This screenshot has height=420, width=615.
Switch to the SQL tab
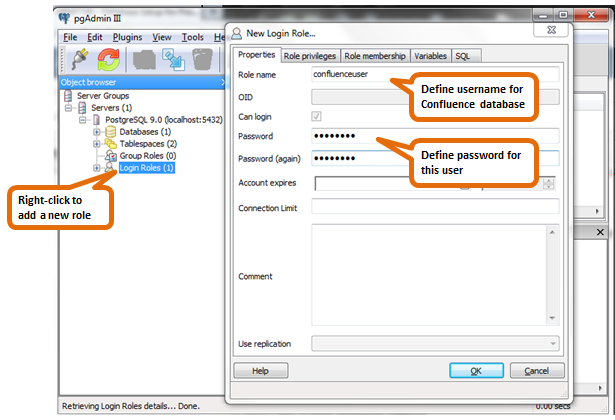[x=466, y=56]
